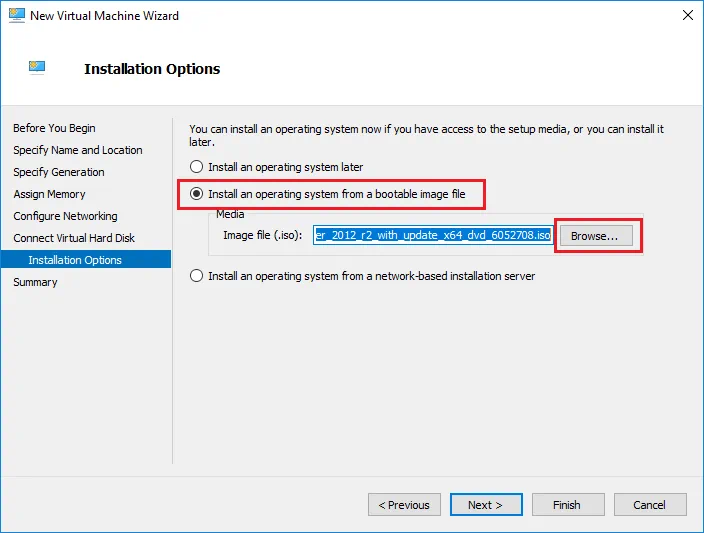Select install from network-based installation server
Image resolution: width=704 pixels, height=533 pixels.
[x=197, y=276]
